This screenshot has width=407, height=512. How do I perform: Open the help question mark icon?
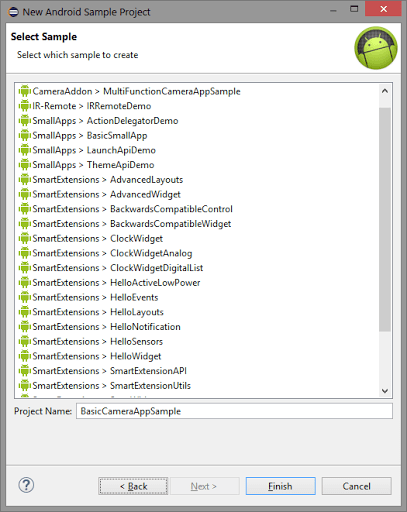(26, 485)
